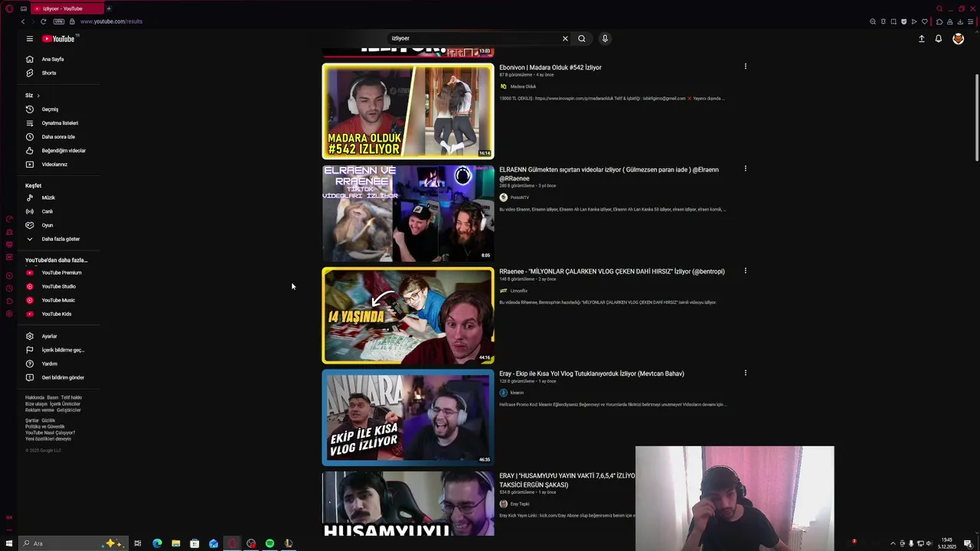Open the create/upload video button
Viewport: 980px width, 551px height.
coord(922,38)
